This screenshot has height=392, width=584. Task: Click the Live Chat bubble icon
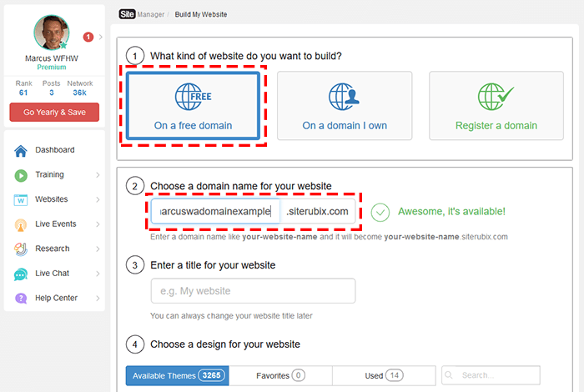[20, 274]
